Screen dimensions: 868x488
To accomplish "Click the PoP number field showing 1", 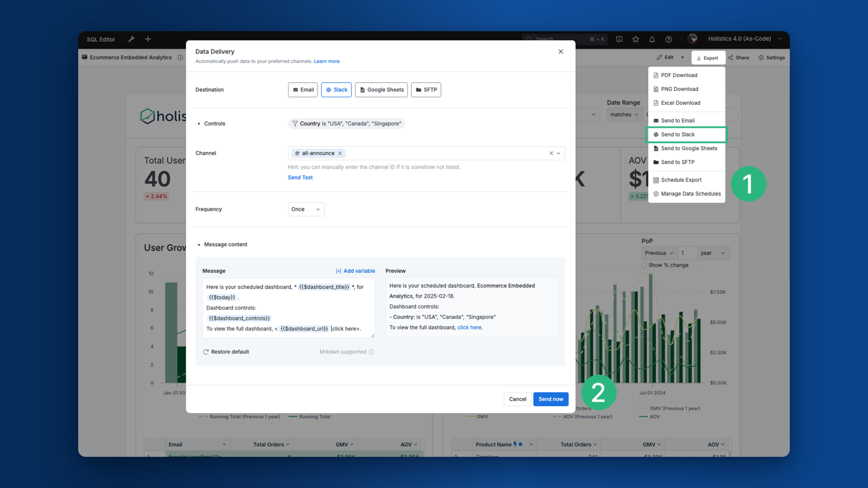I will tap(688, 253).
